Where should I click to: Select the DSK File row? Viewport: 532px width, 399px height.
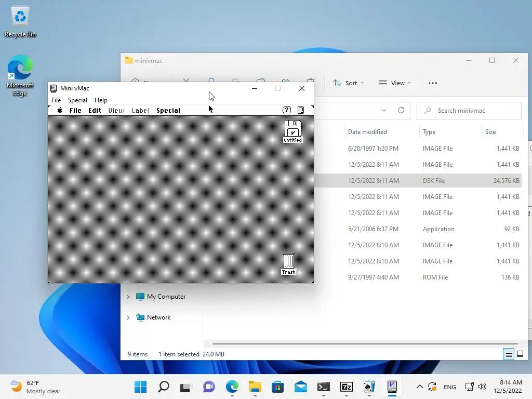[x=418, y=180]
